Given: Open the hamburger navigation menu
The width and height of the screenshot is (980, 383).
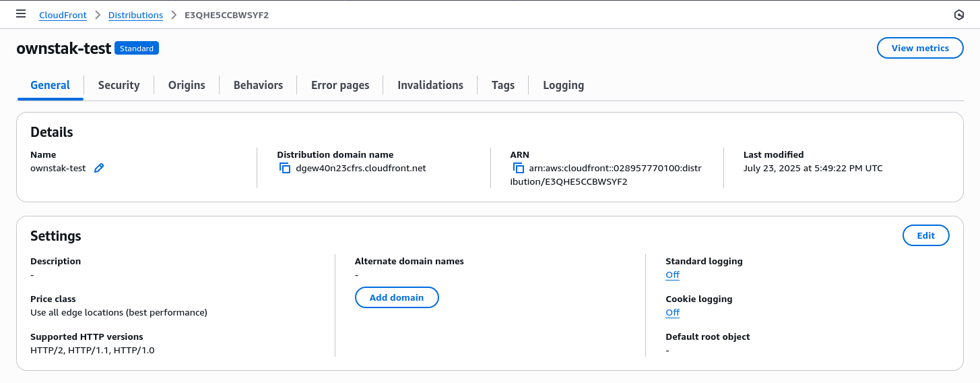Looking at the screenshot, I should tap(21, 14).
